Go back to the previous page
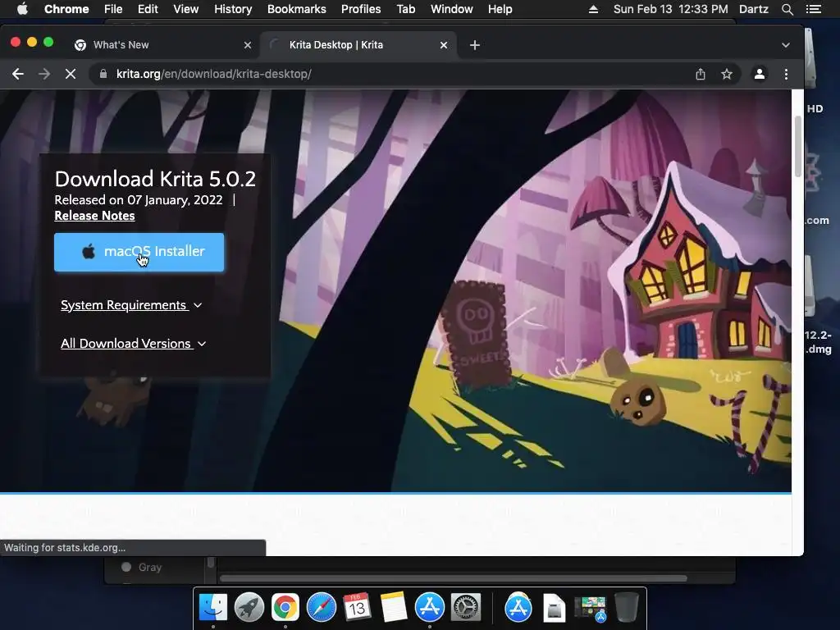Screen dimensions: 840x630 pos(18,74)
